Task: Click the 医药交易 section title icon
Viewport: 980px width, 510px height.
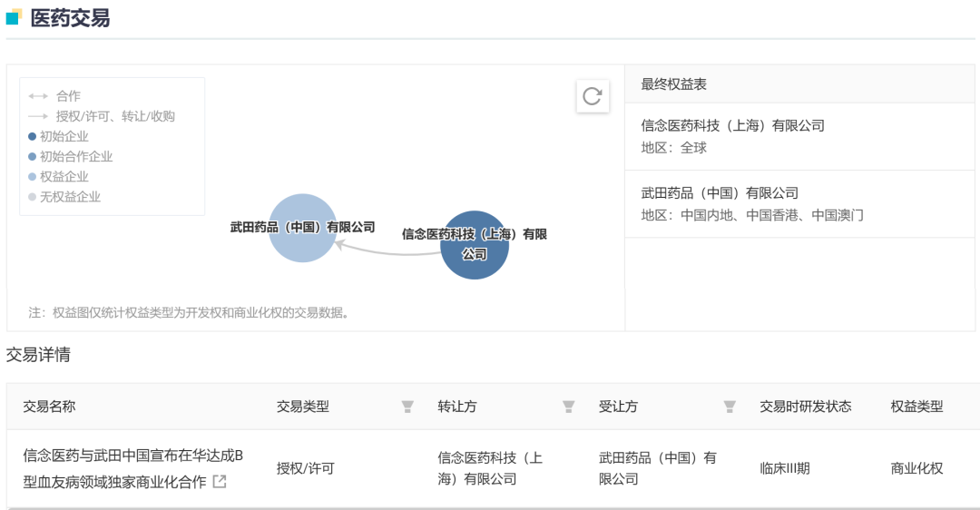Action: coord(14,17)
